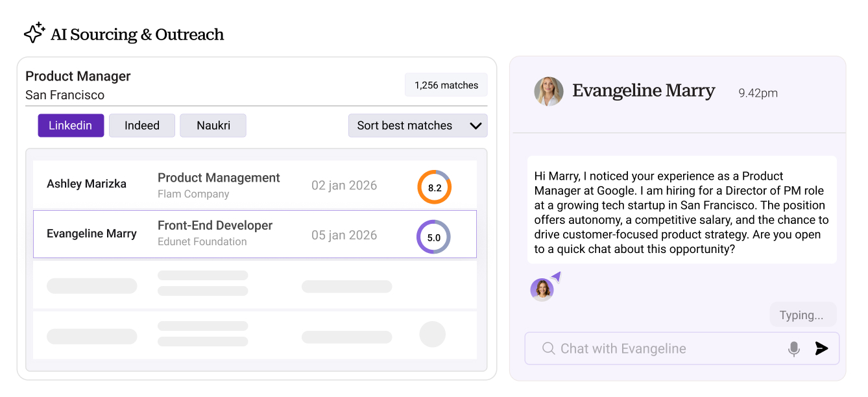Click the 8.2 match score ring
The image size is (868, 397).
pyautogui.click(x=434, y=187)
